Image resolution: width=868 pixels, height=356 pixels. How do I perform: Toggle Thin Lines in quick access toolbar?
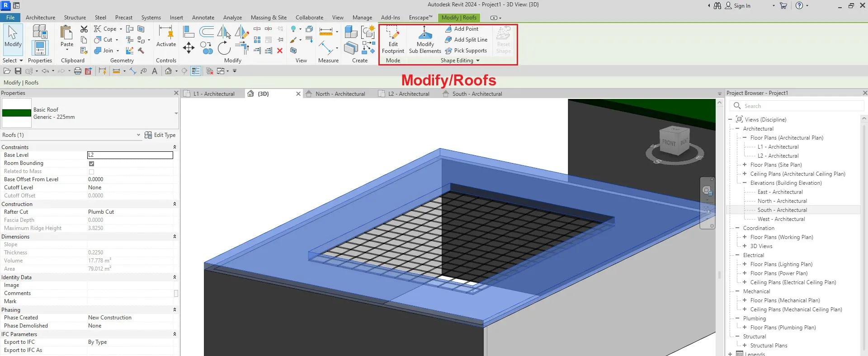(196, 71)
